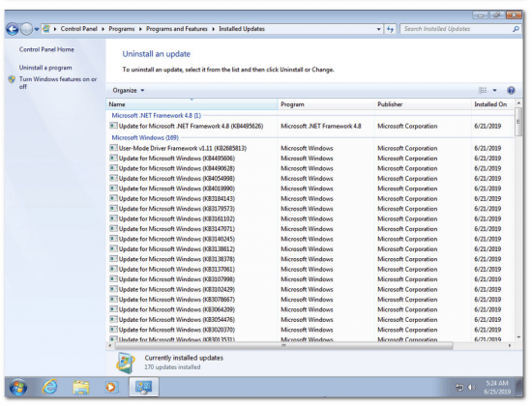Select Programs and Features breadcrumb

pos(176,29)
